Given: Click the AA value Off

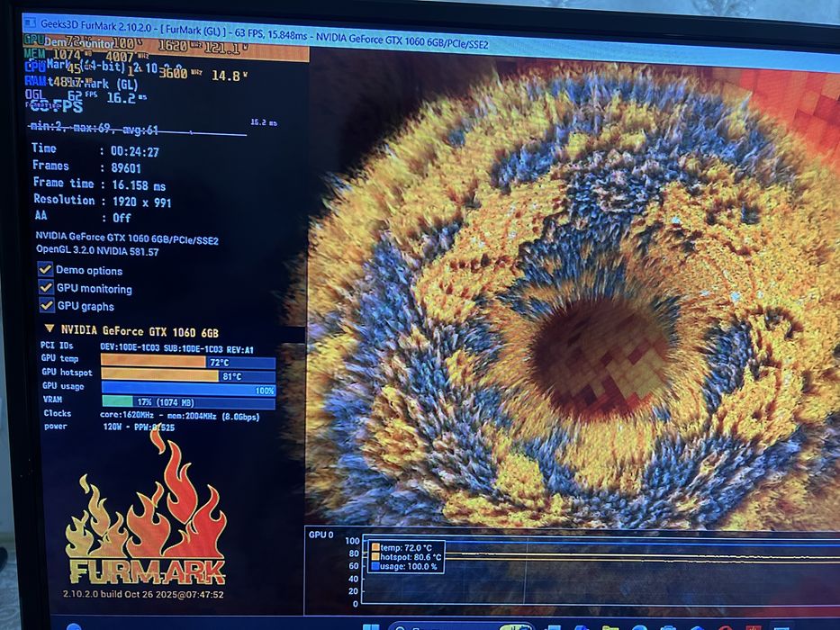Looking at the screenshot, I should [122, 218].
